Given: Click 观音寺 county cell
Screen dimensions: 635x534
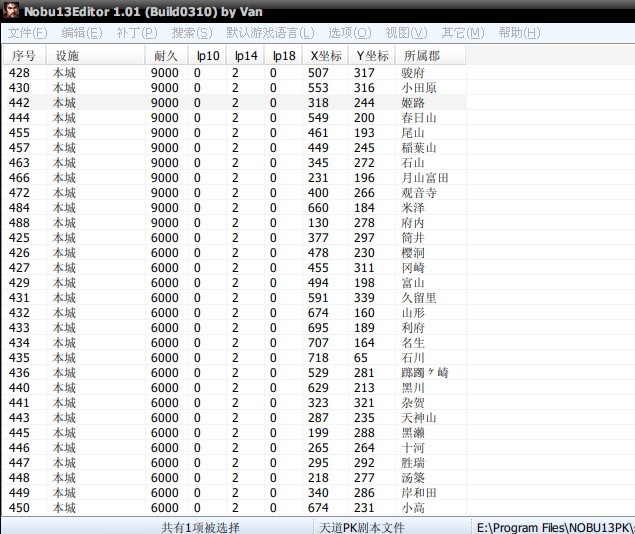Looking at the screenshot, I should coord(419,193).
